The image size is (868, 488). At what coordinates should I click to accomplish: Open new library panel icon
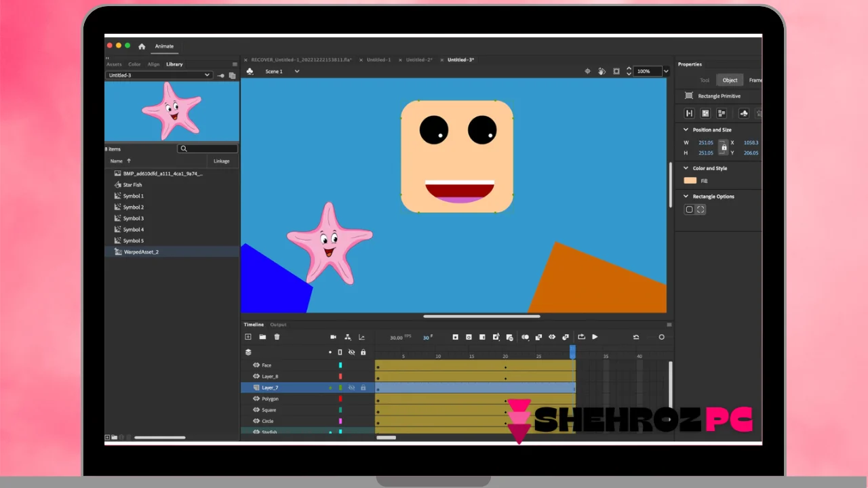pos(232,75)
